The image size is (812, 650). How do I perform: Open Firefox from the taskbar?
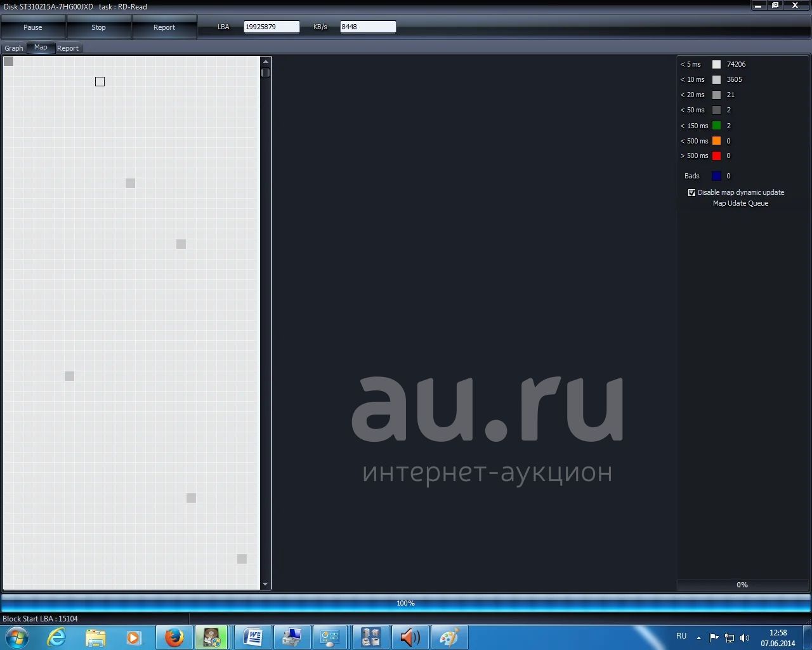pos(174,637)
